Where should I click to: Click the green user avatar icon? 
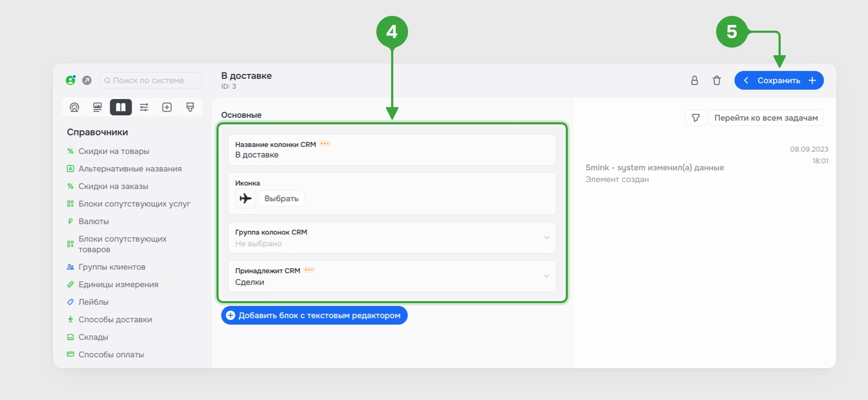click(70, 80)
